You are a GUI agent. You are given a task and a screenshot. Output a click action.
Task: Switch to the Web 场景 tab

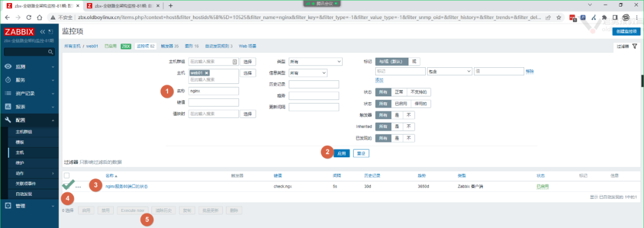247,46
